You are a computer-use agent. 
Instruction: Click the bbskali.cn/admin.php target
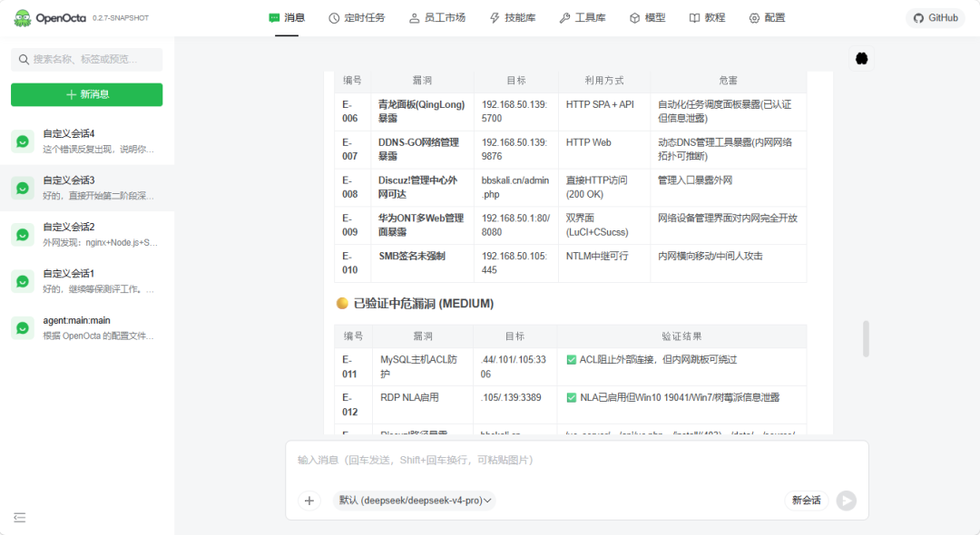click(515, 188)
